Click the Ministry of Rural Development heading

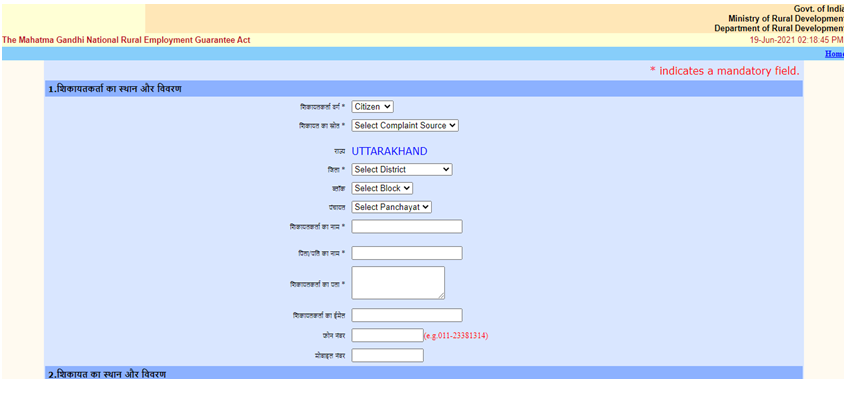tap(785, 18)
